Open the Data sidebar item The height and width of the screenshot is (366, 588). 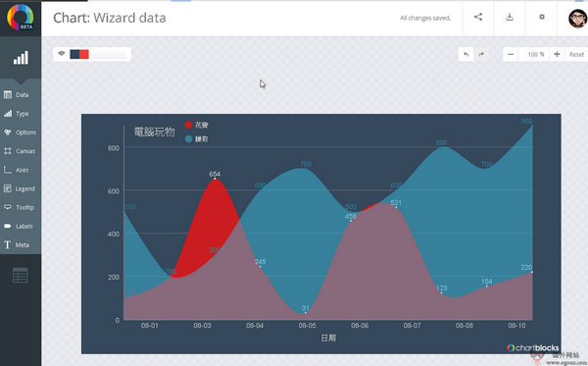point(21,94)
